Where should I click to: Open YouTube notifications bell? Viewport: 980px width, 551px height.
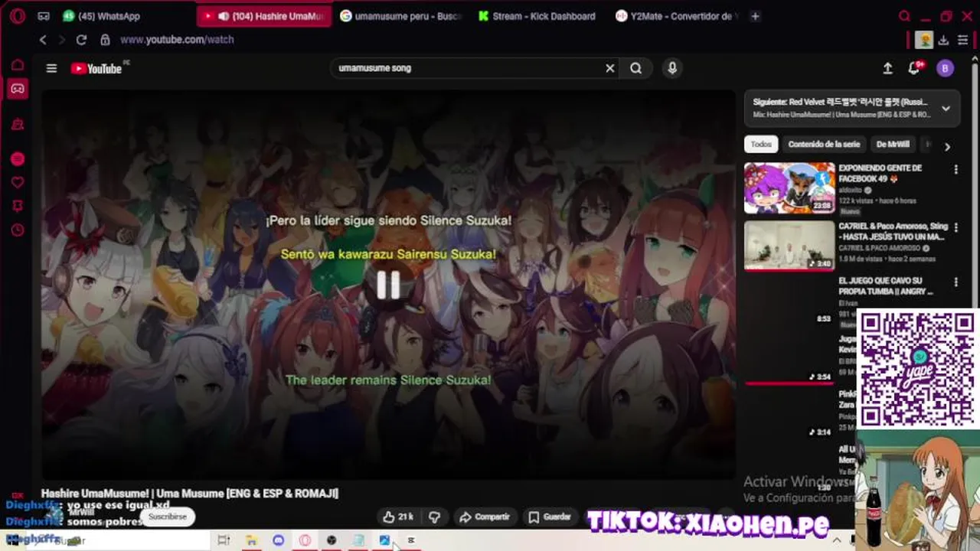point(915,68)
